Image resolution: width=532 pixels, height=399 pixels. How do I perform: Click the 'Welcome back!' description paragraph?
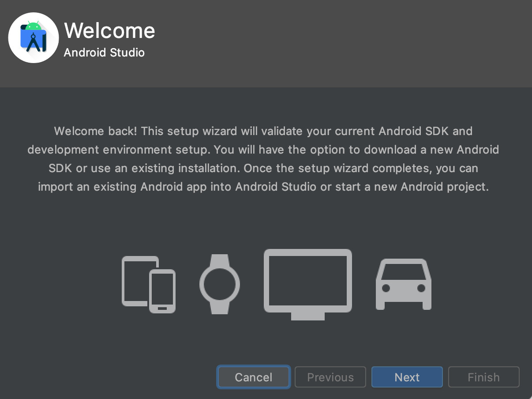click(x=263, y=159)
